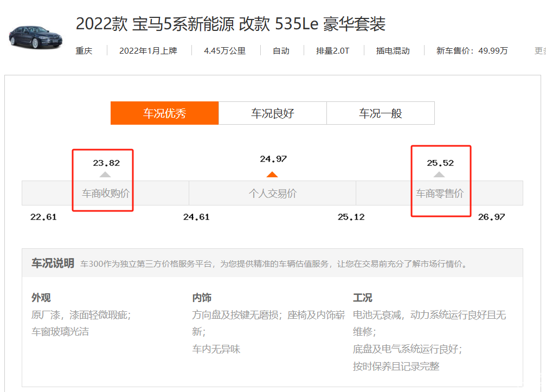
Task: Click the gray triangle under 23.82
Action: (x=105, y=175)
